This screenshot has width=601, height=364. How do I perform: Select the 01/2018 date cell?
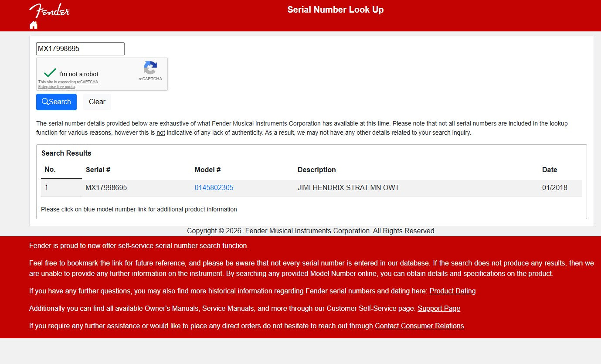pos(555,188)
